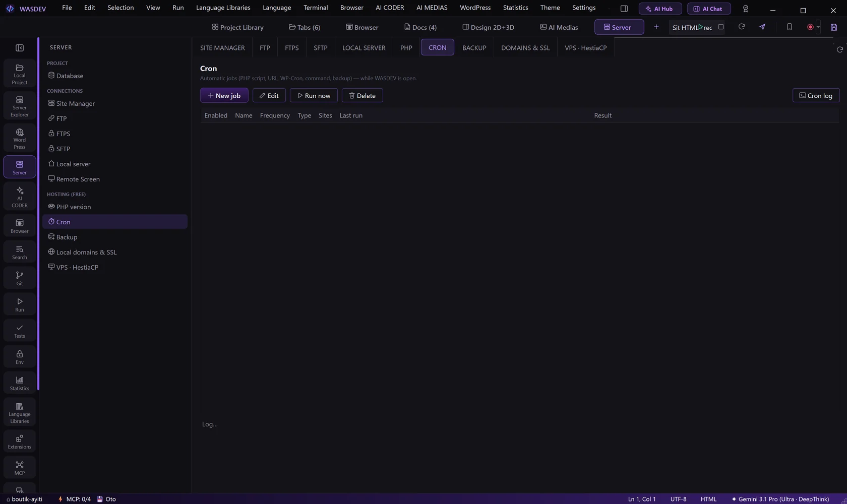Open the Settings menu

coord(584,8)
